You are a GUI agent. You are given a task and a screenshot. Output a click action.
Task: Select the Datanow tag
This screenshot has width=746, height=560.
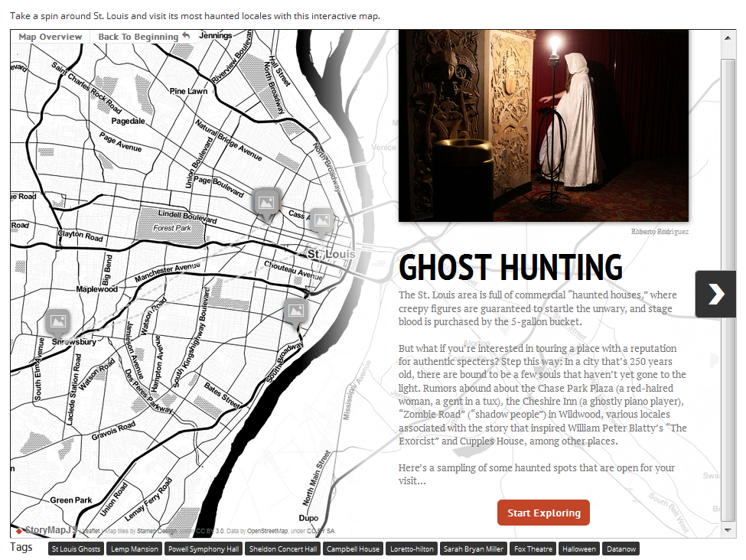coord(621,549)
